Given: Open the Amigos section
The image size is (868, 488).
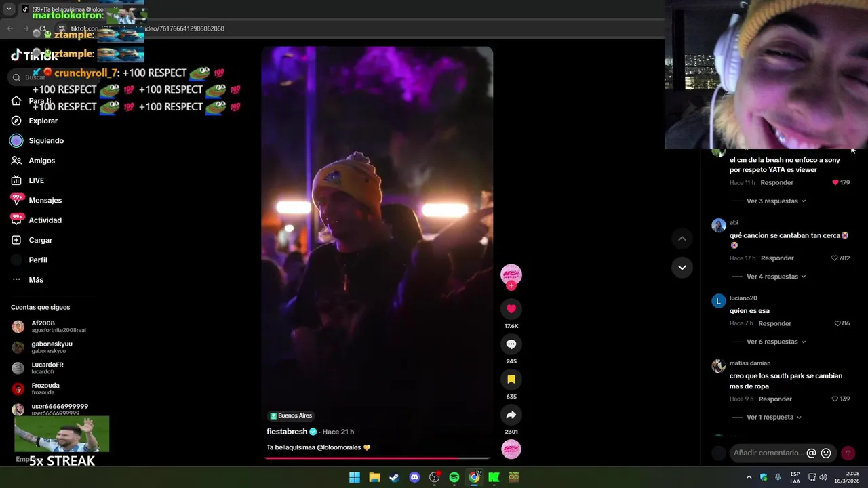Looking at the screenshot, I should pyautogui.click(x=33, y=161).
